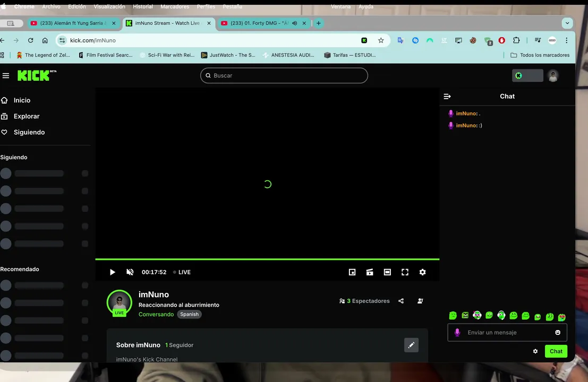The width and height of the screenshot is (588, 382).
Task: Send the message with the green Chat button
Action: [x=556, y=351]
